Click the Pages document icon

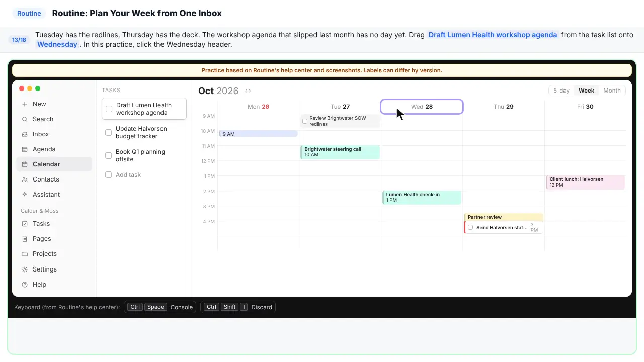(25, 239)
